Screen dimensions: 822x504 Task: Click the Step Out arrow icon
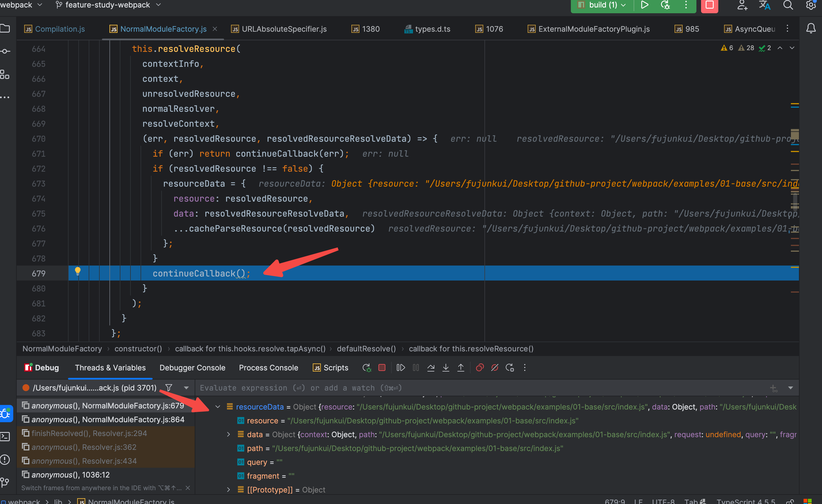coord(461,367)
